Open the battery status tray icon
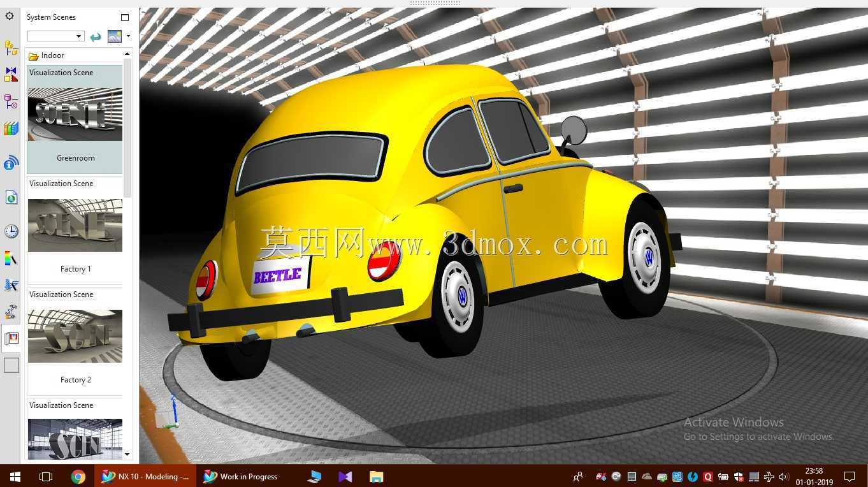868x487 pixels. coord(723,476)
